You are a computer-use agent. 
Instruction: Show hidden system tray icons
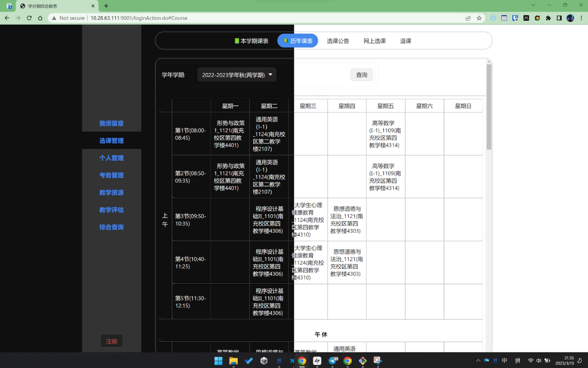[478, 361]
